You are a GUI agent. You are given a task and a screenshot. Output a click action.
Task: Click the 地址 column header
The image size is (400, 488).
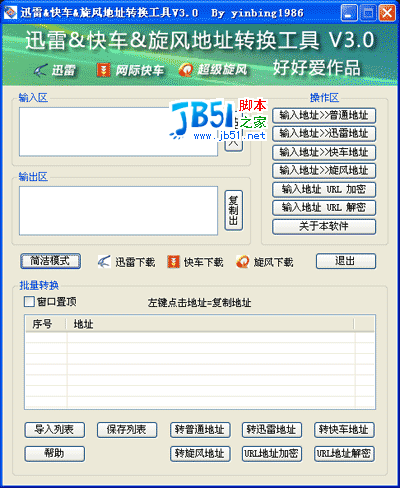pyautogui.click(x=210, y=324)
